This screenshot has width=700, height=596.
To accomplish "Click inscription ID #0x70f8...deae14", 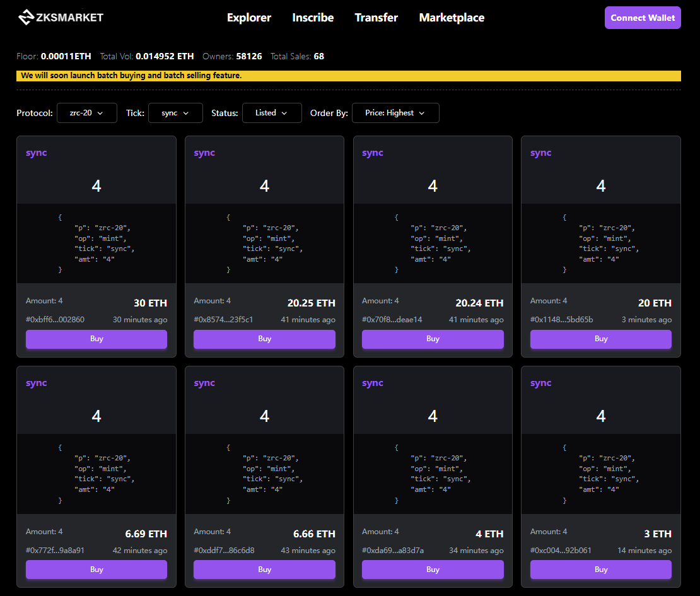I will tap(392, 320).
